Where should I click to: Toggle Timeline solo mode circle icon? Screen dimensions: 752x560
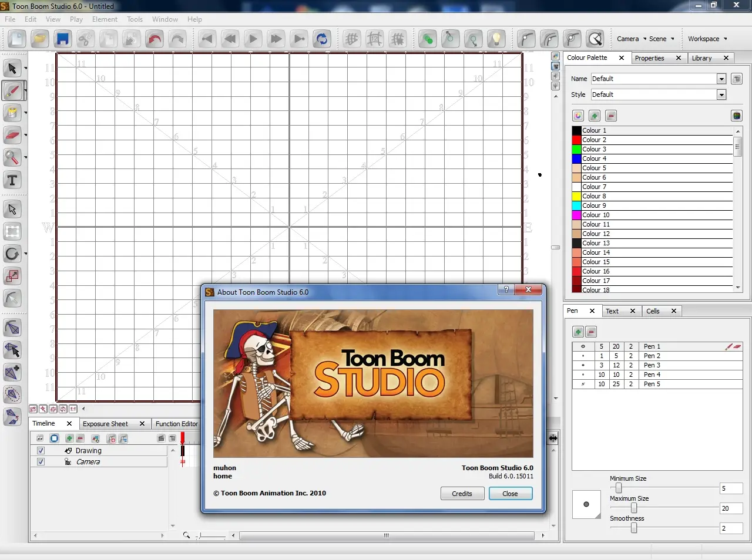pos(54,438)
